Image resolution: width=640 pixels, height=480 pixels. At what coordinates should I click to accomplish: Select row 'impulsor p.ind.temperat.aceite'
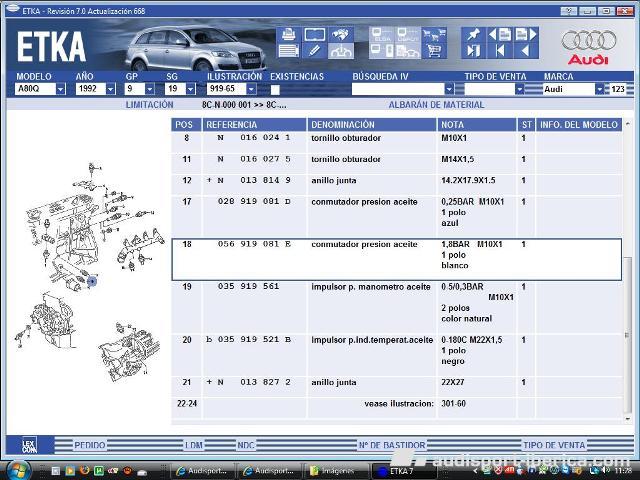396,355
